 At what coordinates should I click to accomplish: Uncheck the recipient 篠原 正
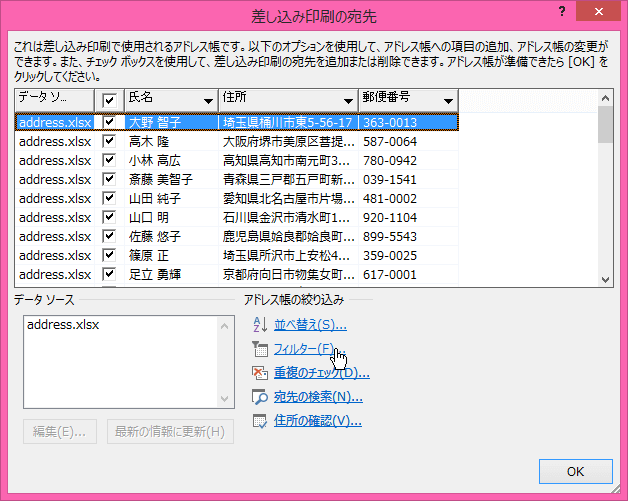tap(109, 255)
